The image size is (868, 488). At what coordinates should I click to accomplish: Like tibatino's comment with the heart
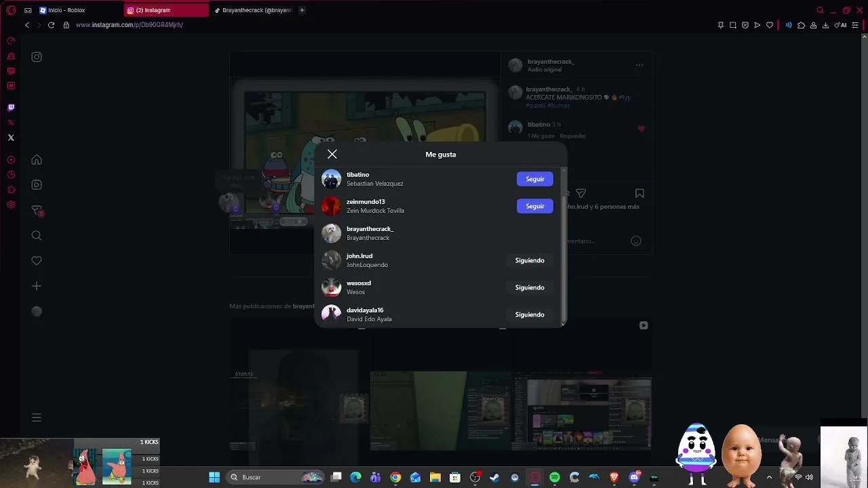(x=642, y=129)
